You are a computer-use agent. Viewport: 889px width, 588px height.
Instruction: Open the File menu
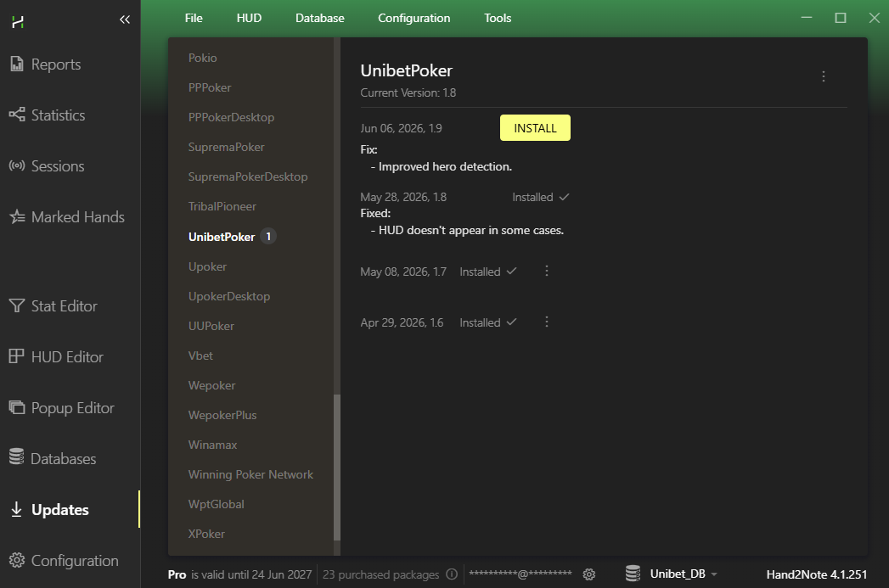(x=194, y=18)
